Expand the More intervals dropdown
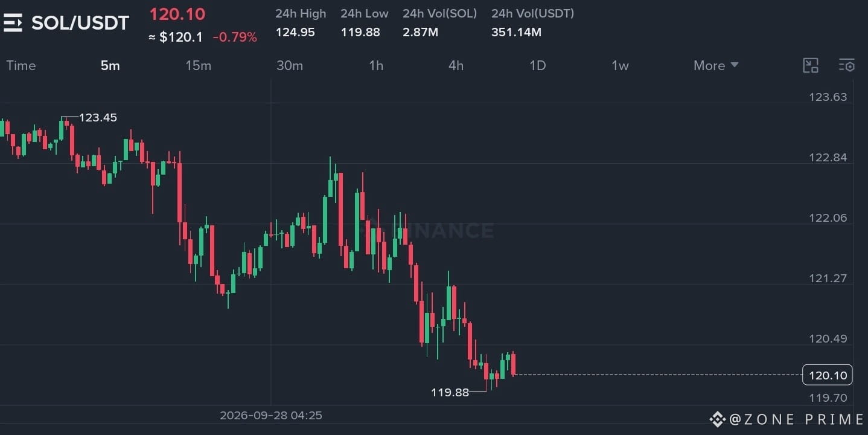The image size is (868, 435). 716,65
